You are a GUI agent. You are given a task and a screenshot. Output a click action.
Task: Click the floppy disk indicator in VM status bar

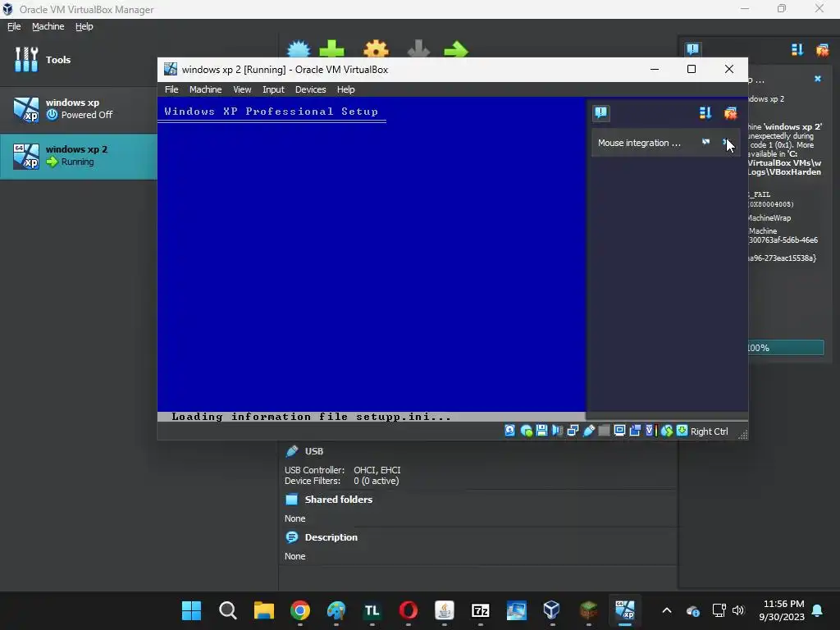[x=541, y=431]
